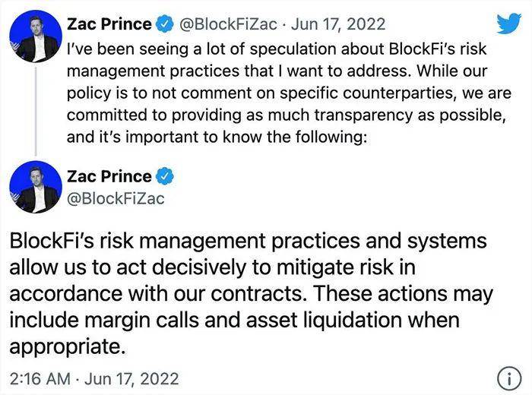This screenshot has height=395, width=532.
Task: Open the @BlockFiZac handle under the lower name
Action: 116,199
